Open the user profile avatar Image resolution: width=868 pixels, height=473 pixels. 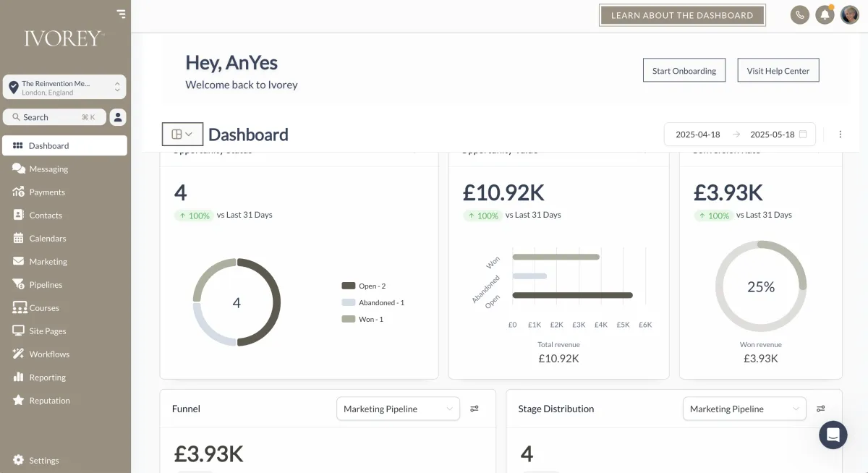(x=850, y=14)
